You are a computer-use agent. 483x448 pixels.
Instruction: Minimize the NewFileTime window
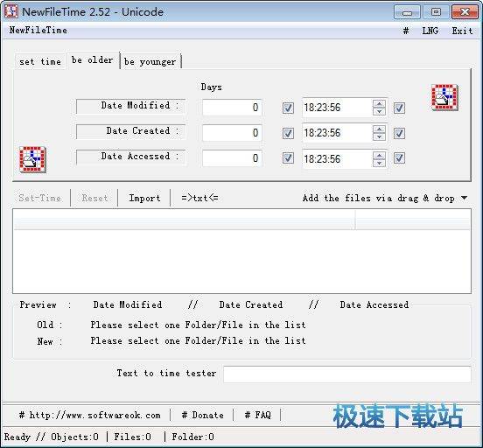407,12
